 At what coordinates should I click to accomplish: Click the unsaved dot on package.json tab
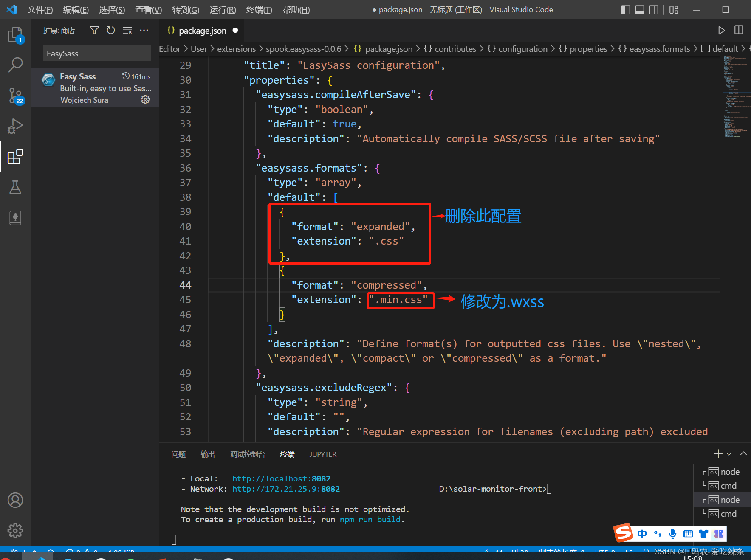pyautogui.click(x=235, y=30)
